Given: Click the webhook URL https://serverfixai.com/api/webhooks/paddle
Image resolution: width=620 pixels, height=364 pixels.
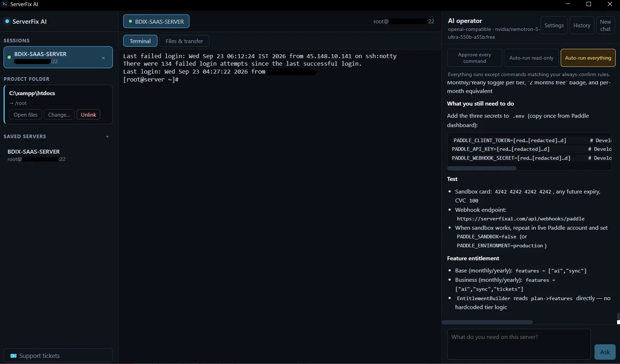Looking at the screenshot, I should (x=520, y=219).
